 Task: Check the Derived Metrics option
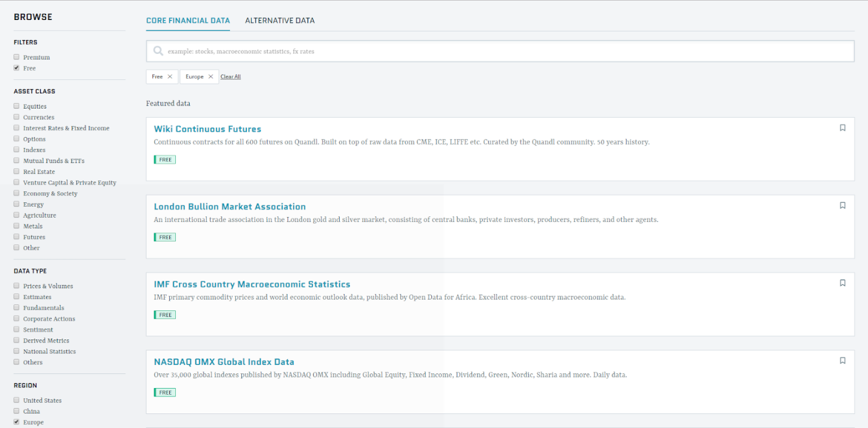coord(17,340)
